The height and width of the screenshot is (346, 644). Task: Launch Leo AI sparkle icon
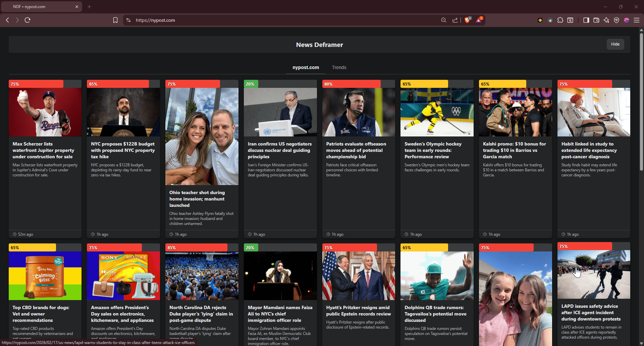[x=606, y=20]
